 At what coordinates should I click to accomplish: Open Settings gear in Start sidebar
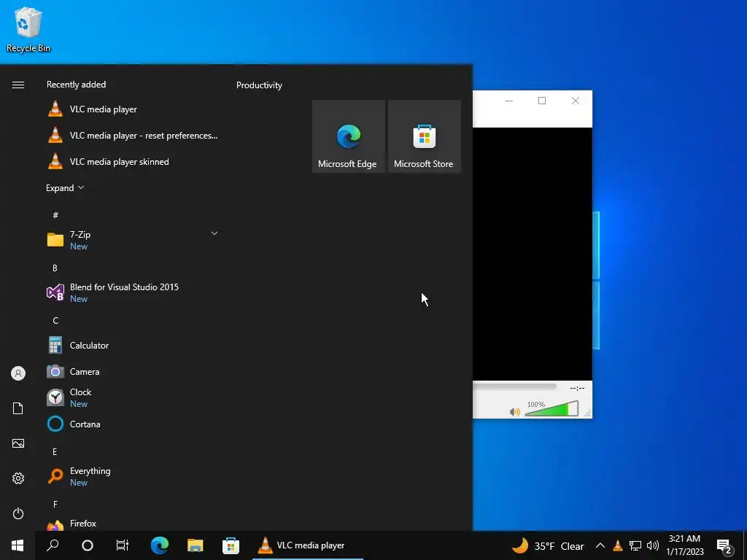click(18, 478)
